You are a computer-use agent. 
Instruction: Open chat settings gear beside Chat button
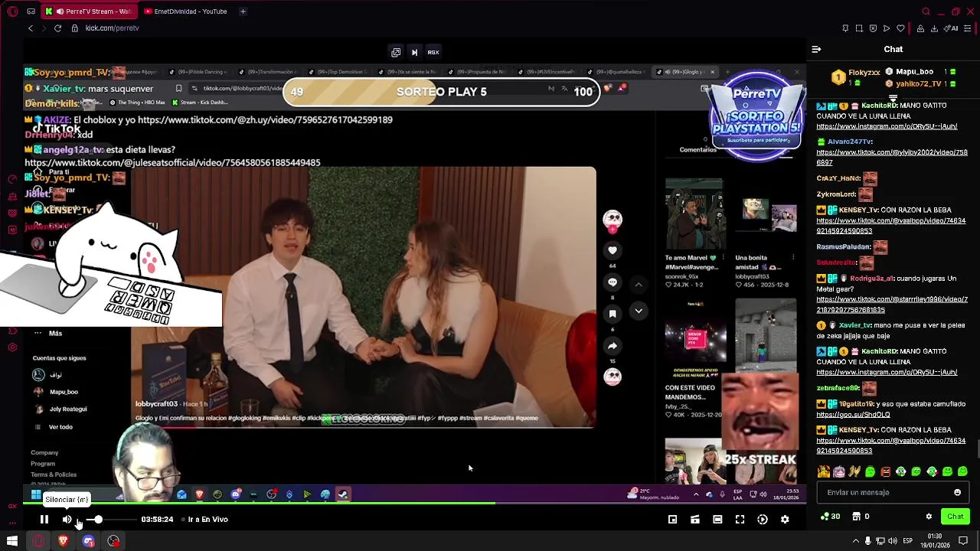coord(929,517)
